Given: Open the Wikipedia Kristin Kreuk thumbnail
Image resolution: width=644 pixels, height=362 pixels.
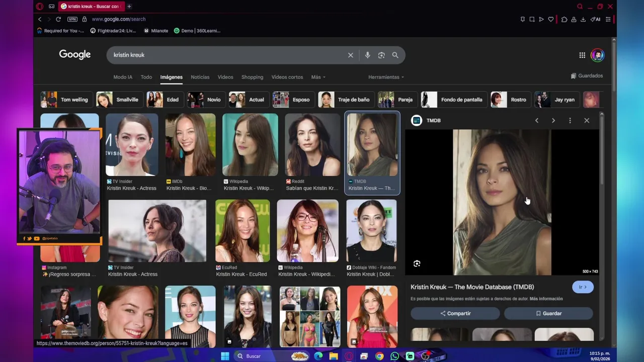Looking at the screenshot, I should point(250,145).
